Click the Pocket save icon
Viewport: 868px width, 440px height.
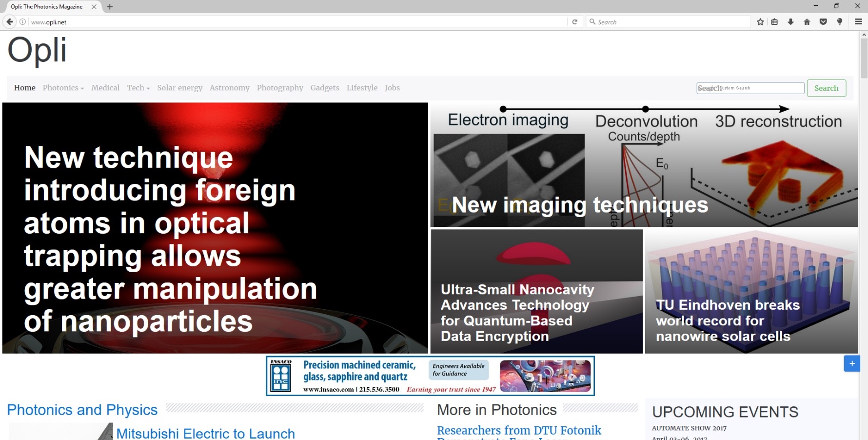(823, 22)
